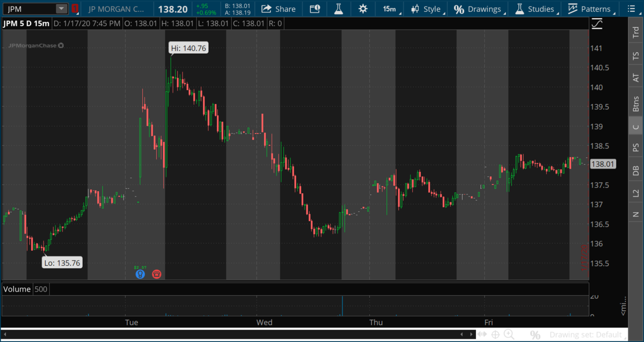Click the red symbol link icon beside JPM
The height and width of the screenshot is (342, 644).
coord(75,9)
